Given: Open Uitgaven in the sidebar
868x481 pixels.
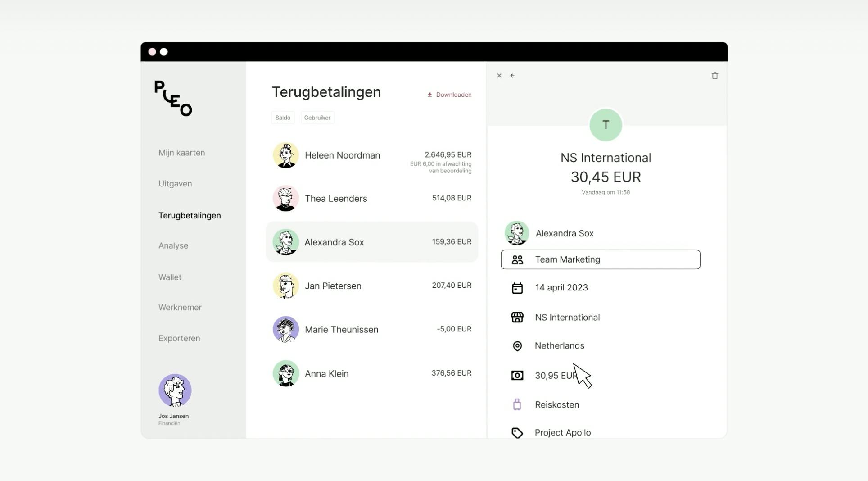Looking at the screenshot, I should tap(175, 184).
